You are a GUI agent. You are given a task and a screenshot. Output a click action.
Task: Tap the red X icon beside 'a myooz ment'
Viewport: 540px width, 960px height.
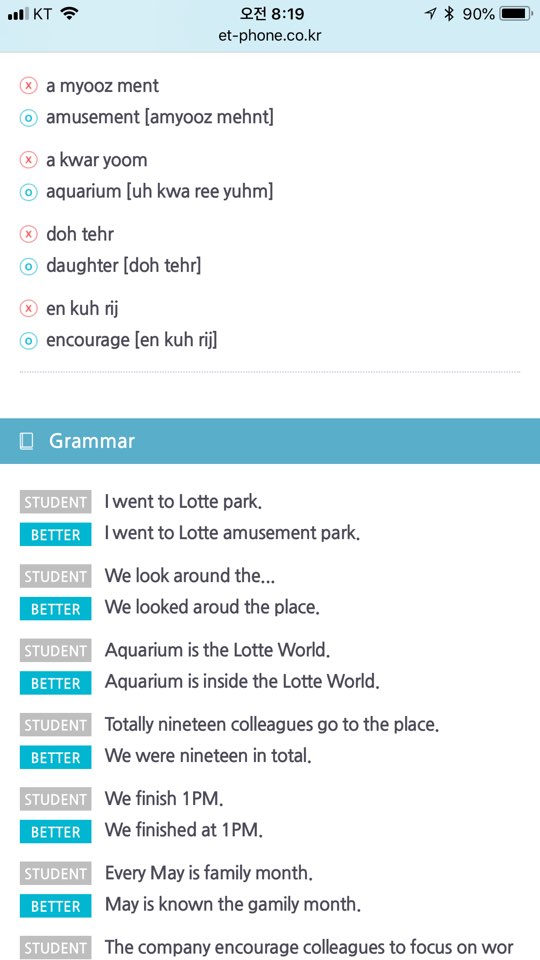click(29, 86)
